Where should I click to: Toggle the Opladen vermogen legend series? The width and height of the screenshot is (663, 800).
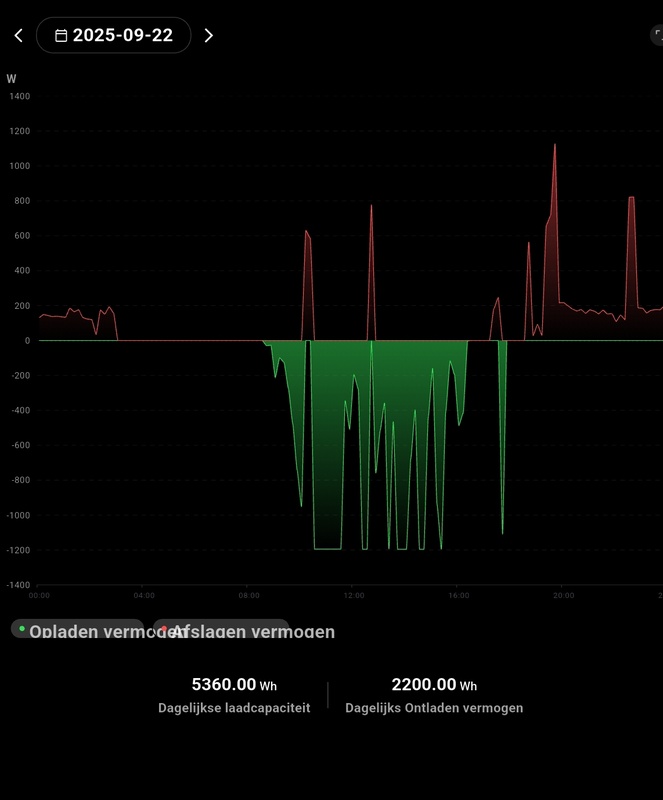[78, 629]
